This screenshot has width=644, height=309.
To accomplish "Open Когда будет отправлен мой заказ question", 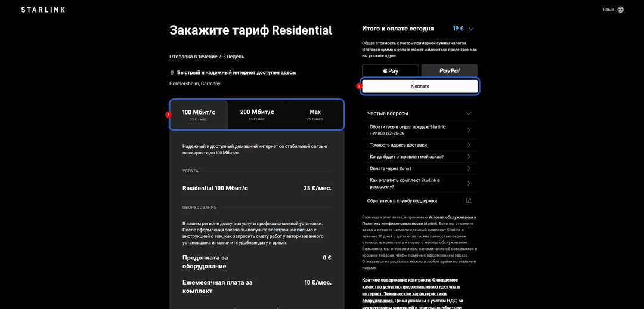I will point(420,156).
